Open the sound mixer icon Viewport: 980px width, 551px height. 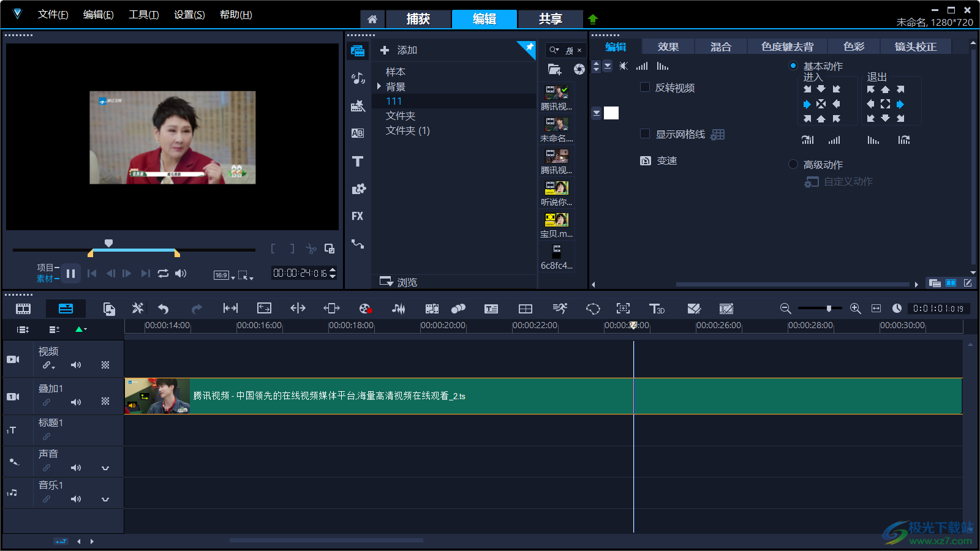(399, 309)
